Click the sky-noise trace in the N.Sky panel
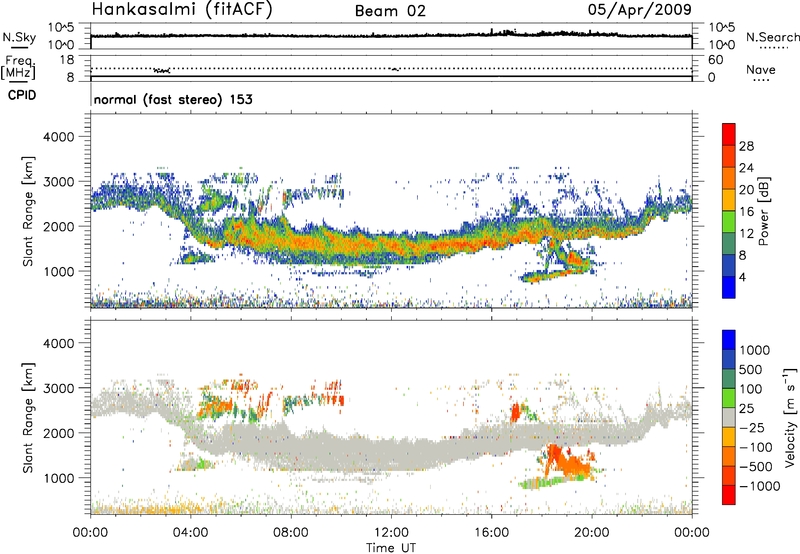The height and width of the screenshot is (554, 800). [391, 35]
